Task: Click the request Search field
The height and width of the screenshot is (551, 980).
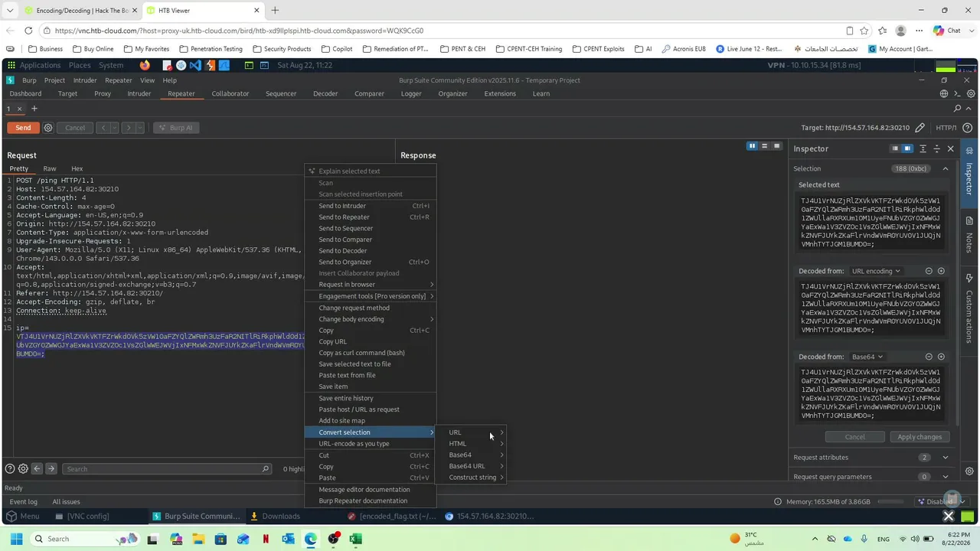Action: tap(167, 469)
